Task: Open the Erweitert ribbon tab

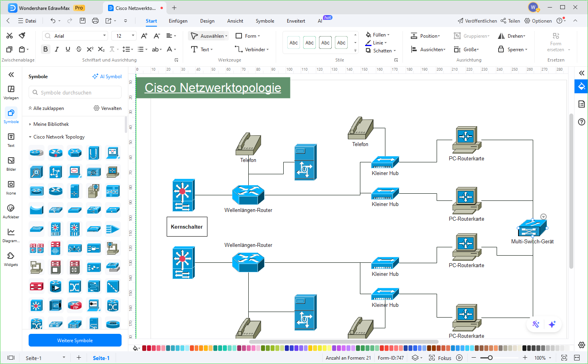Action: (296, 21)
